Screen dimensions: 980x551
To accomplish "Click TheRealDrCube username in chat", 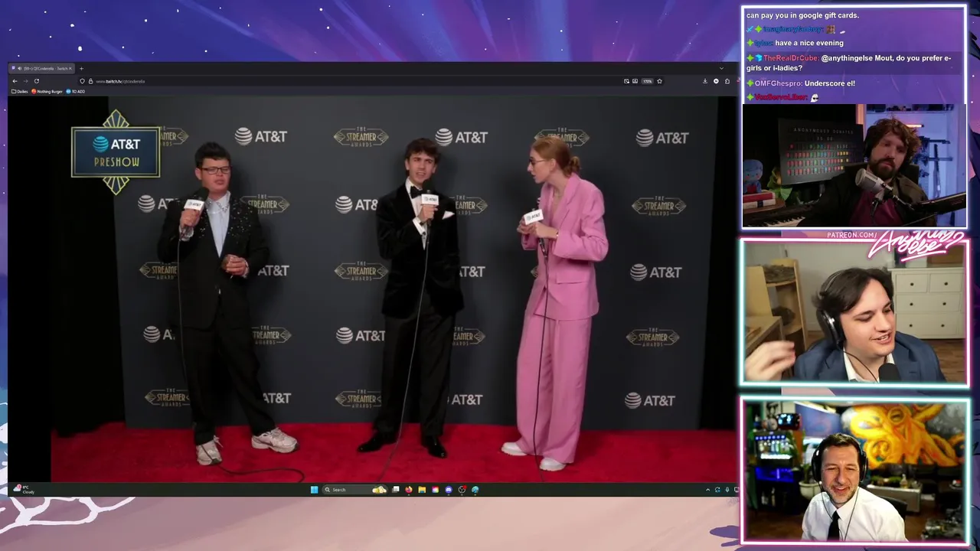I will tap(792, 58).
